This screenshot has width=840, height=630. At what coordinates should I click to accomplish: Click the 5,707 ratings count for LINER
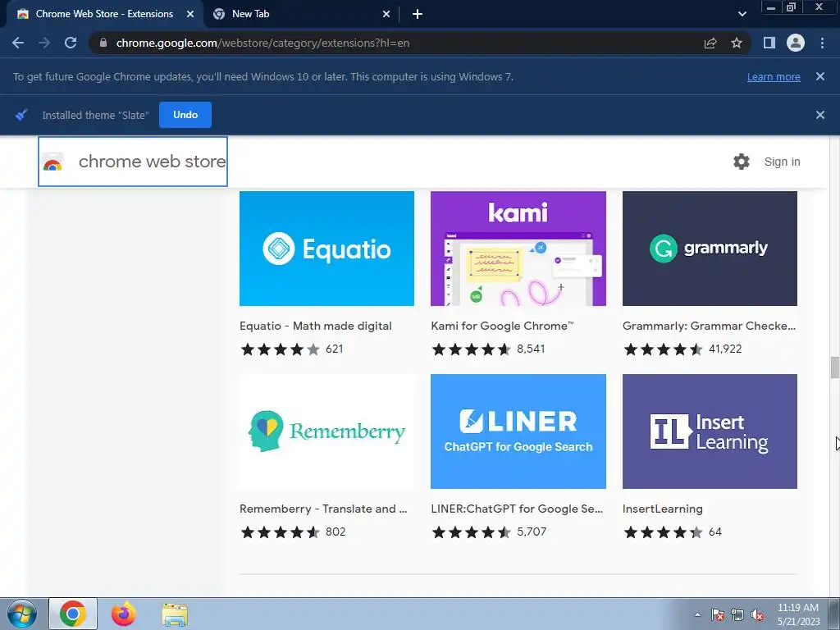[532, 532]
